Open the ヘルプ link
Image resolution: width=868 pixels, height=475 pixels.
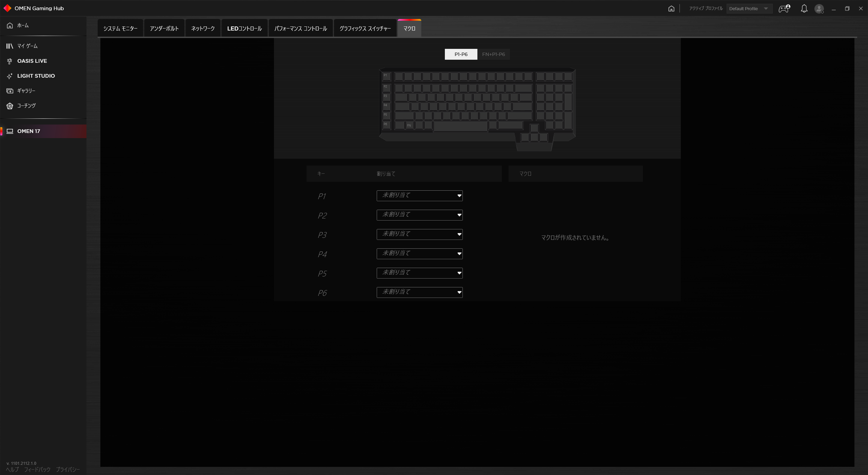point(12,470)
